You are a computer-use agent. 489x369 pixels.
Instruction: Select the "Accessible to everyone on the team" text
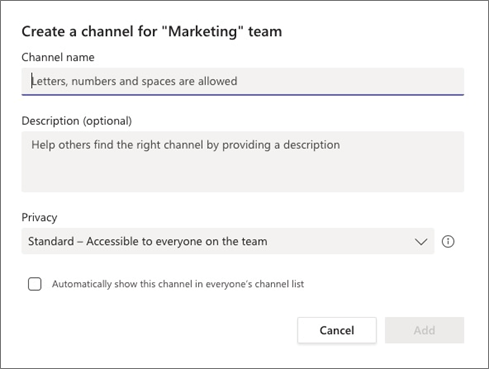pyautogui.click(x=177, y=241)
